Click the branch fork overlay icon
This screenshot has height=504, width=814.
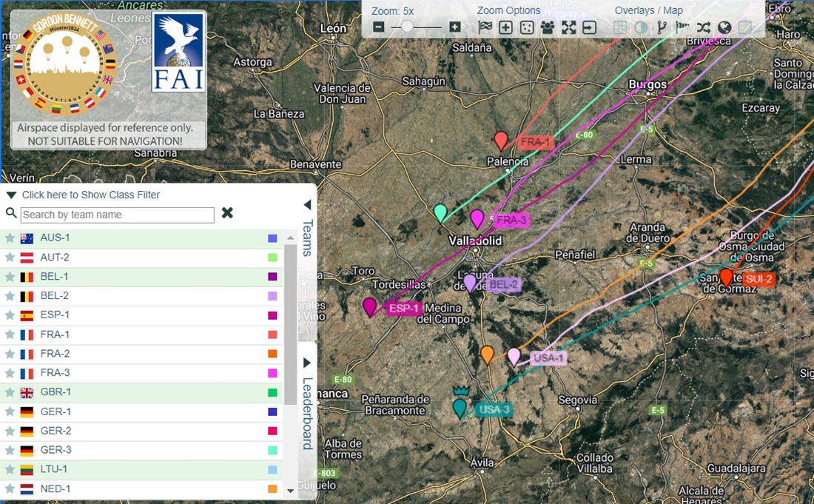coord(662,27)
